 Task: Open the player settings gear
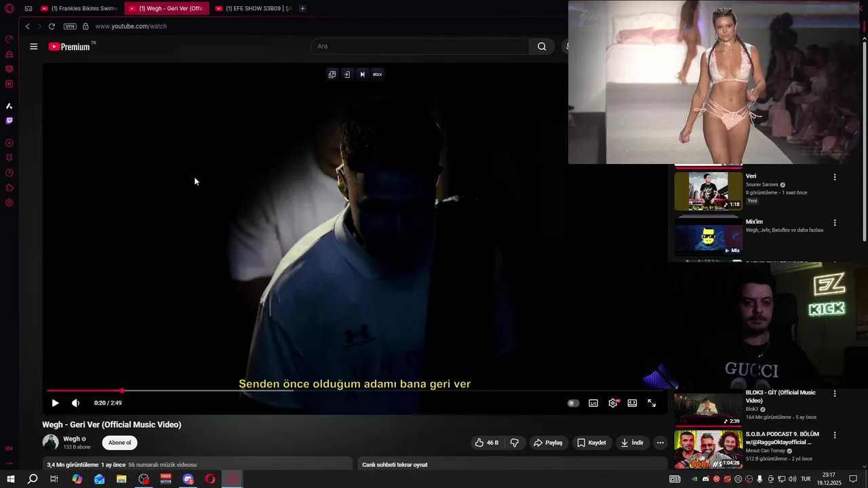point(613,403)
